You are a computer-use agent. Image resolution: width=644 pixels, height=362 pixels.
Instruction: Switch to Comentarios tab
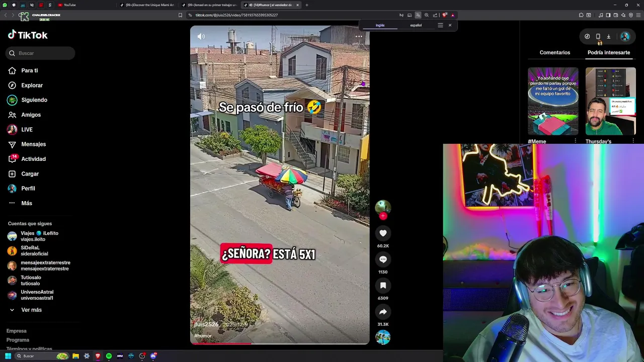pyautogui.click(x=555, y=52)
